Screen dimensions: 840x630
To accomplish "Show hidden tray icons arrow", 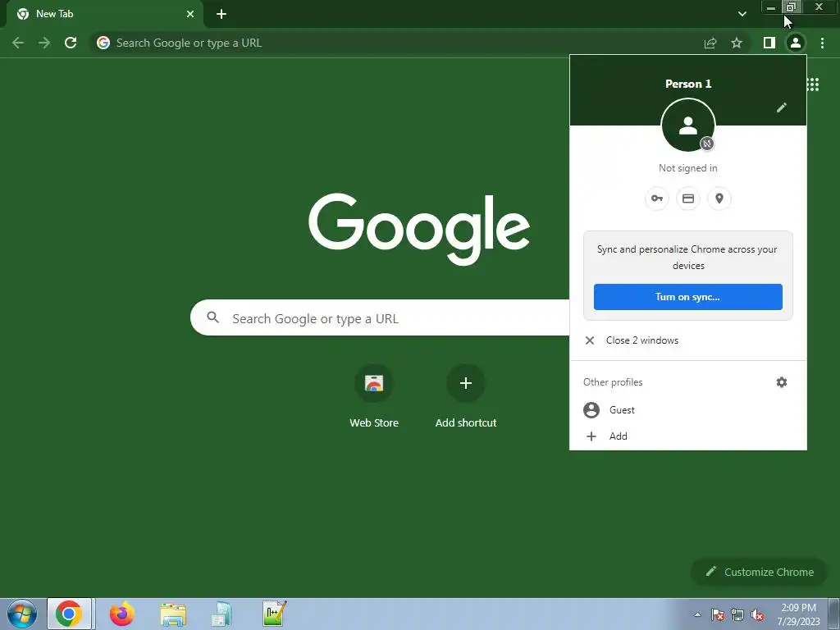I will (x=697, y=614).
